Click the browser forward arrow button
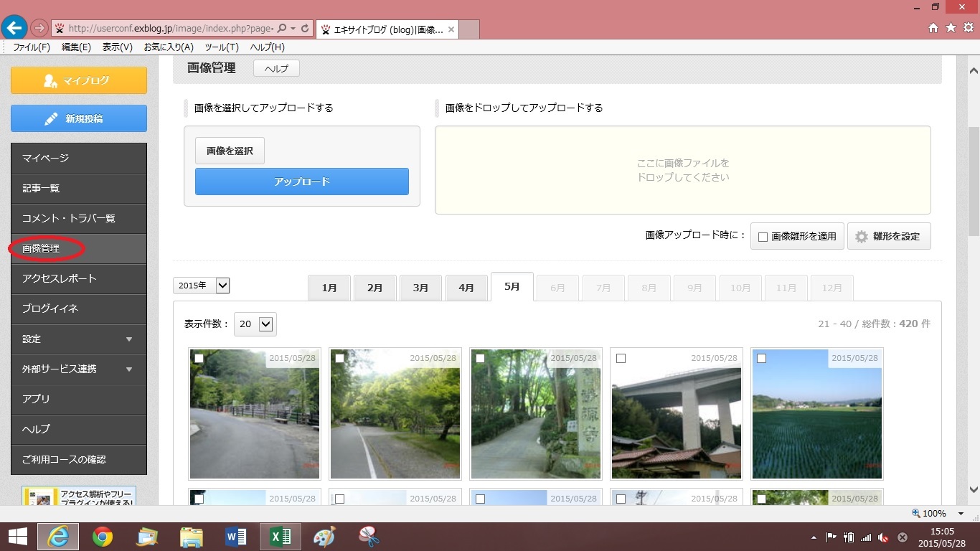 click(39, 28)
